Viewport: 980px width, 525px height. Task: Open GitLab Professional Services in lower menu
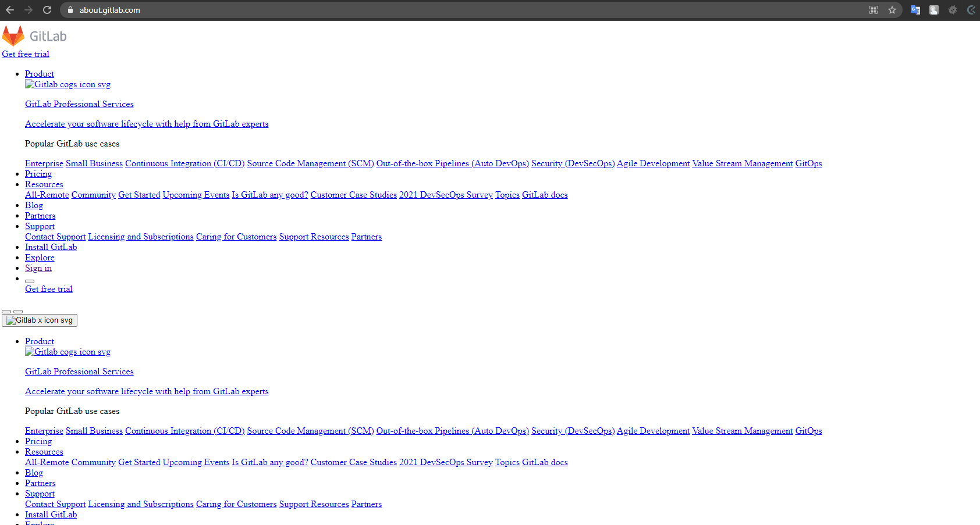click(x=79, y=372)
